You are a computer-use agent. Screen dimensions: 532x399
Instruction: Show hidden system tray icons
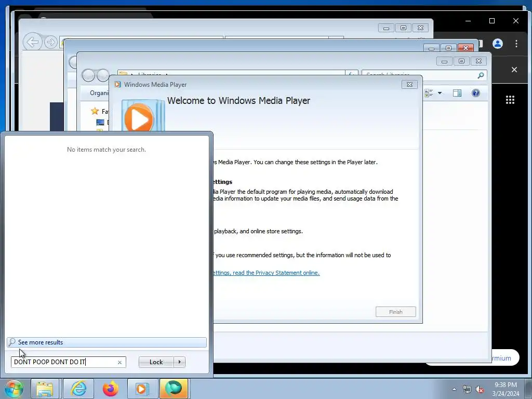coord(454,389)
